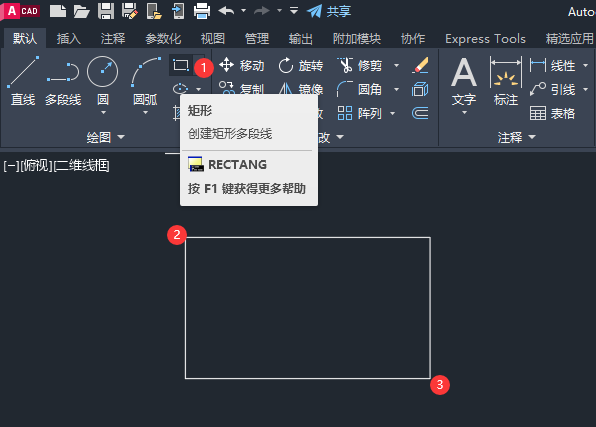Click the 阵列 array tool
The image size is (596, 427).
click(x=360, y=113)
